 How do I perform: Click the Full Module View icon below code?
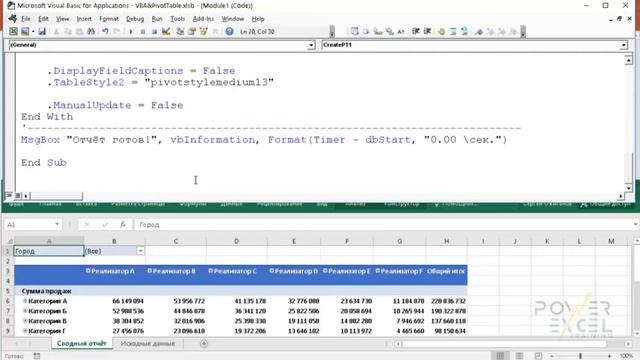pyautogui.click(x=18, y=196)
